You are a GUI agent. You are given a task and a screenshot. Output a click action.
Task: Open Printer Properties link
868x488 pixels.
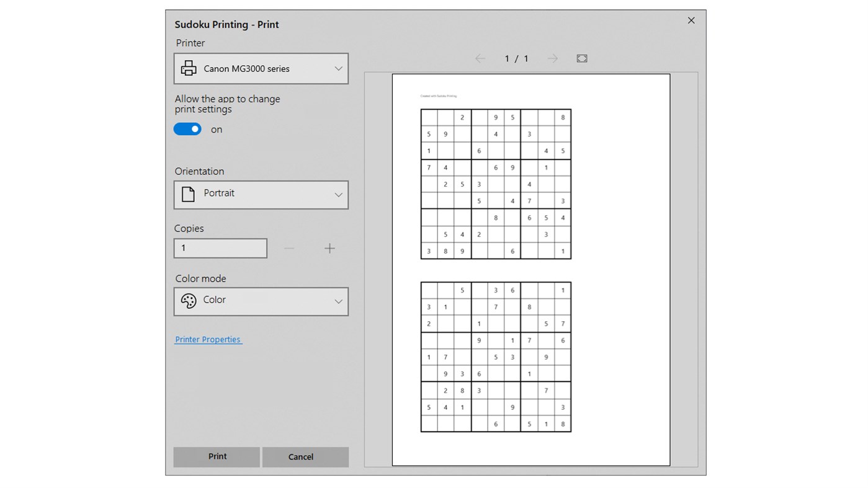point(208,339)
